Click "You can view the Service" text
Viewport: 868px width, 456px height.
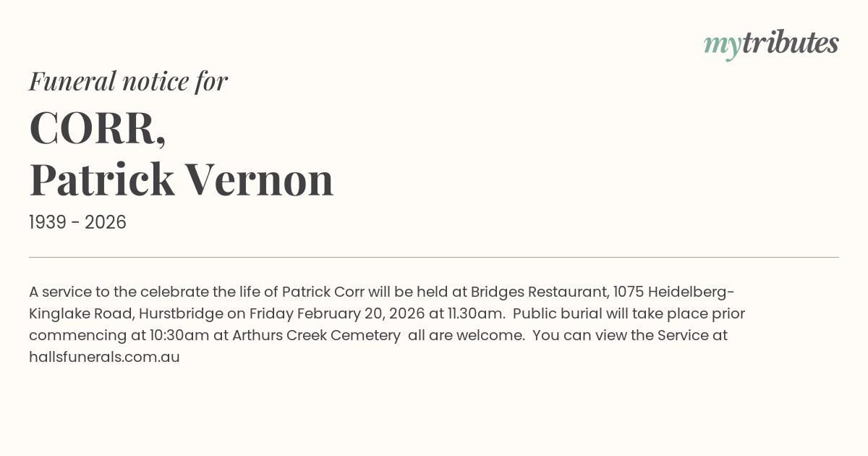pos(621,335)
